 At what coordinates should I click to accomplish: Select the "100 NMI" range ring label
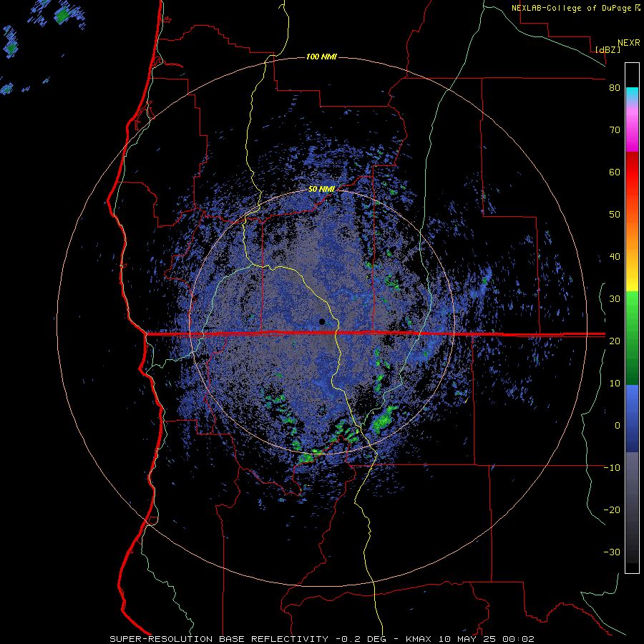coord(321,57)
